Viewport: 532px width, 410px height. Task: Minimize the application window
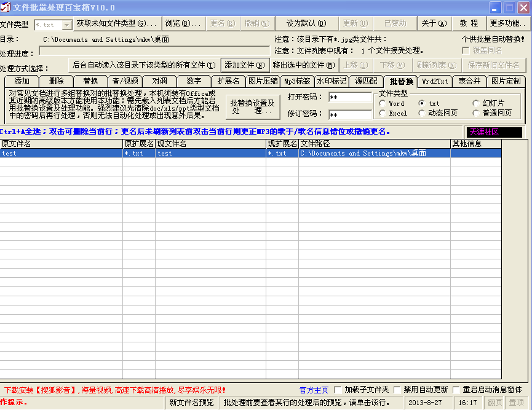click(x=495, y=8)
